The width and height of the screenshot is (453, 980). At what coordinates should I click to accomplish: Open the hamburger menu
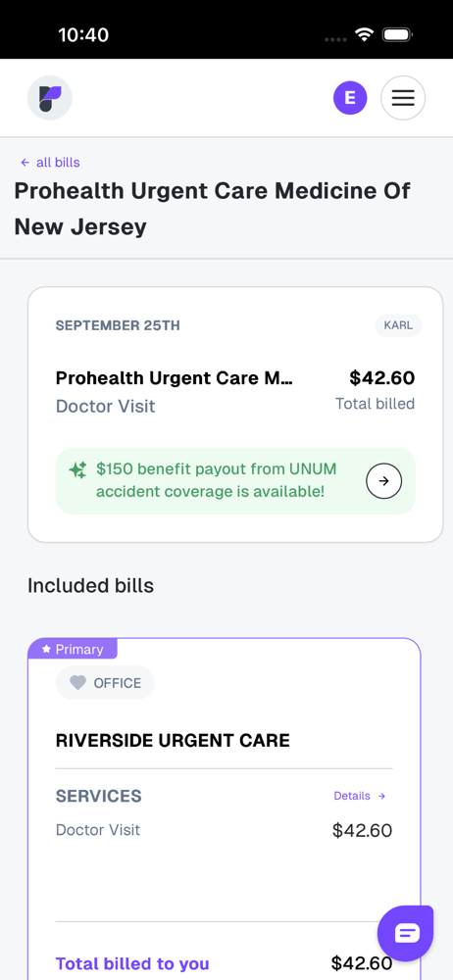tap(403, 98)
